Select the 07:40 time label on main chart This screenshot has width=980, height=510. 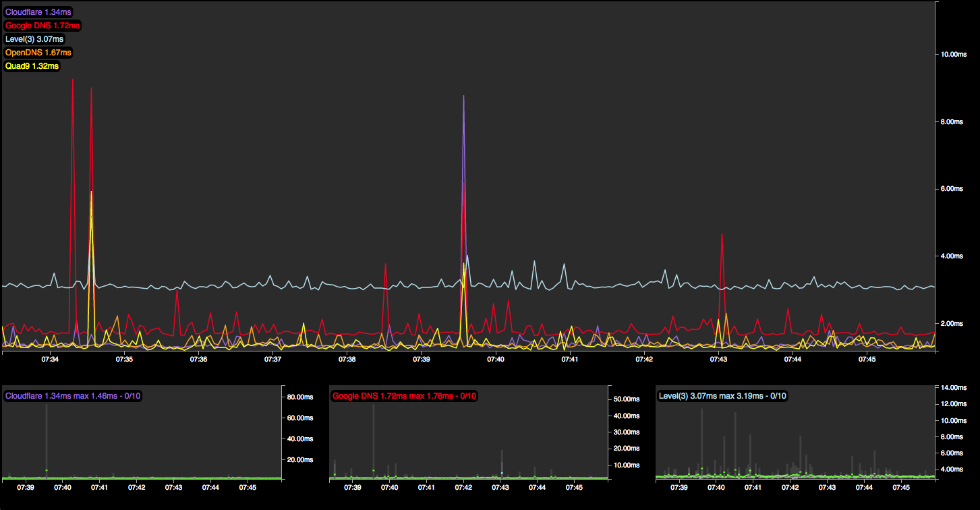[x=496, y=360]
